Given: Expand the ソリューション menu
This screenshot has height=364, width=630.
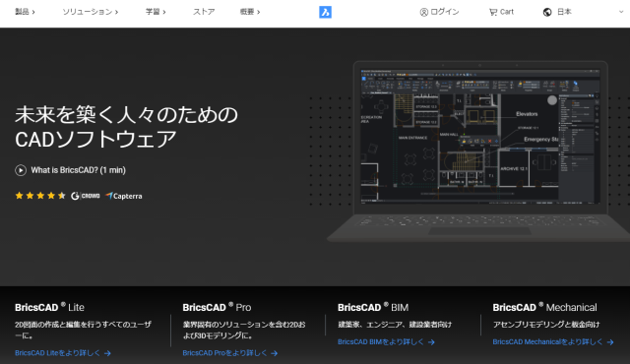Looking at the screenshot, I should [90, 12].
